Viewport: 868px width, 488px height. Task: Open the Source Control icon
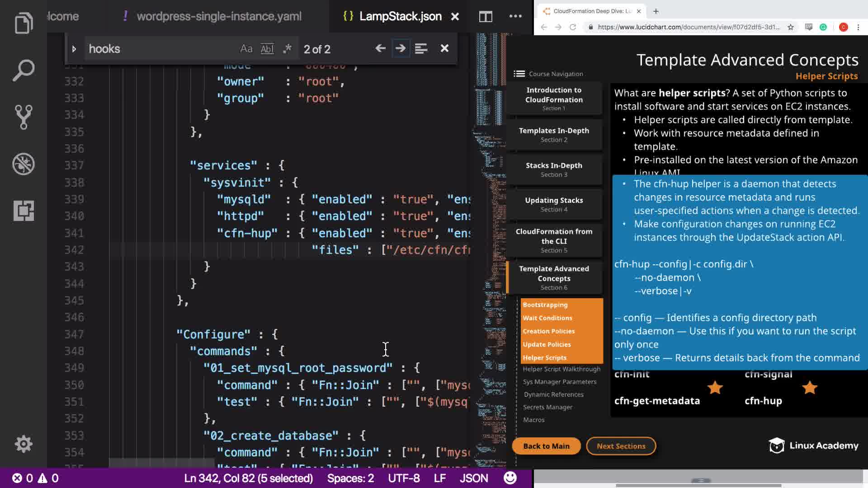[x=24, y=117]
